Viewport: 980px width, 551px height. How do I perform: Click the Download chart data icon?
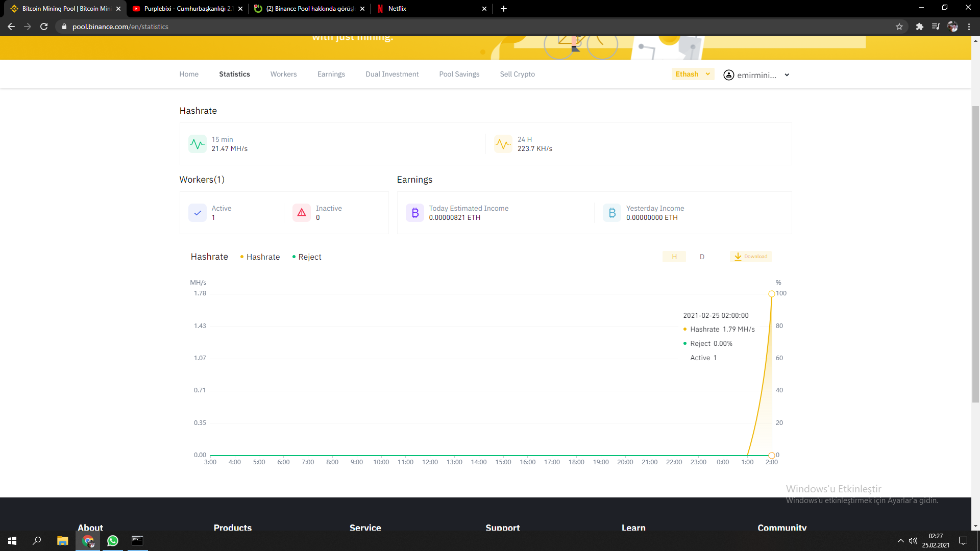click(x=738, y=257)
